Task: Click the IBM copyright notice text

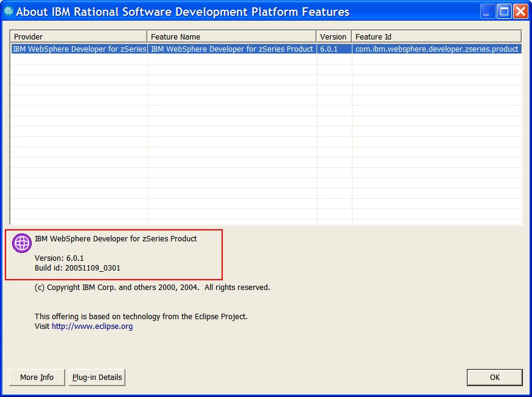Action: coord(152,288)
